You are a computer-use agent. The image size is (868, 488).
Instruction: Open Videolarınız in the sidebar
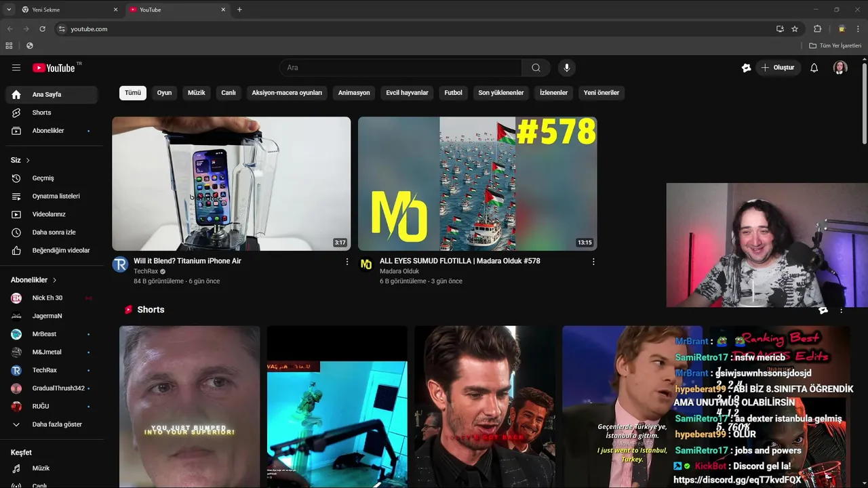(52, 214)
